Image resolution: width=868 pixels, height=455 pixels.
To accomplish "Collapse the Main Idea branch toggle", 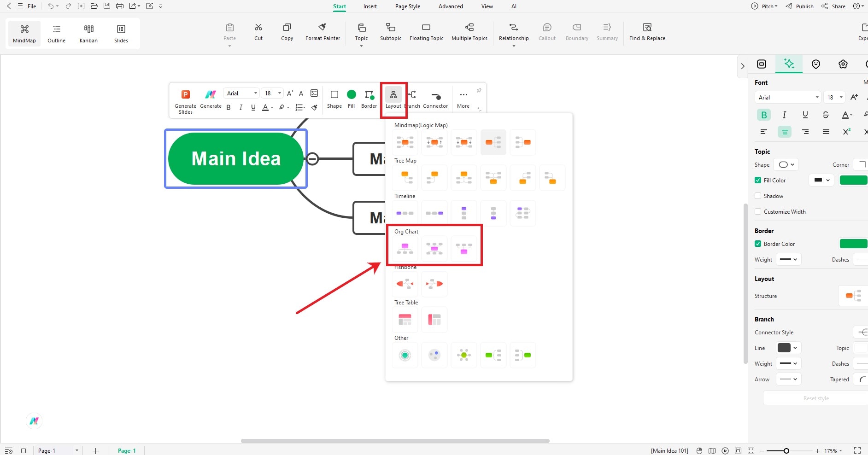I will click(312, 159).
